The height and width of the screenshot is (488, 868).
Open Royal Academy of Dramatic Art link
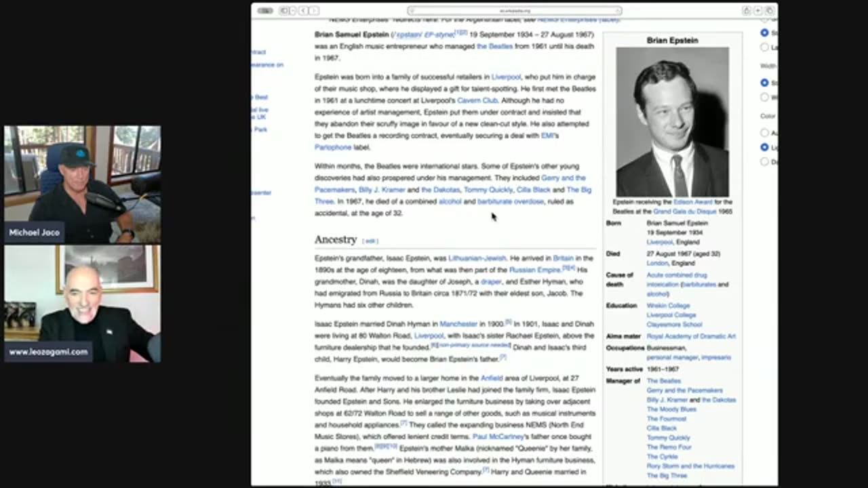tap(691, 336)
